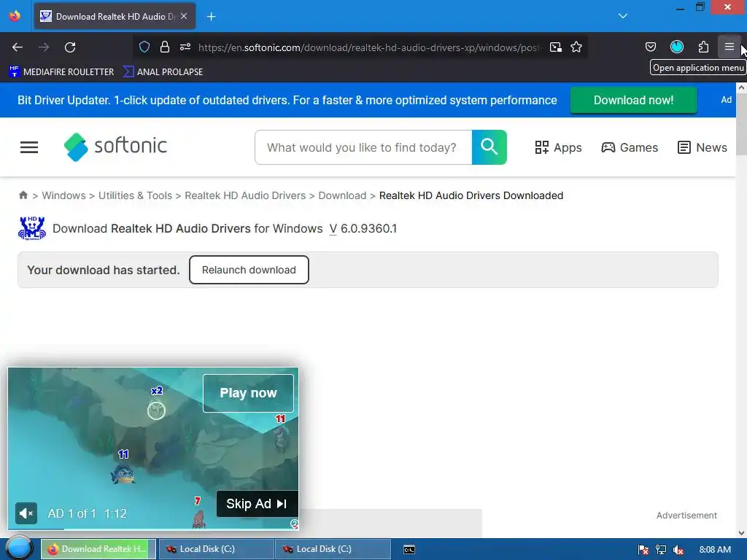747x560 pixels.
Task: Select the Download Realtek HD Audio tab
Action: pos(115,16)
